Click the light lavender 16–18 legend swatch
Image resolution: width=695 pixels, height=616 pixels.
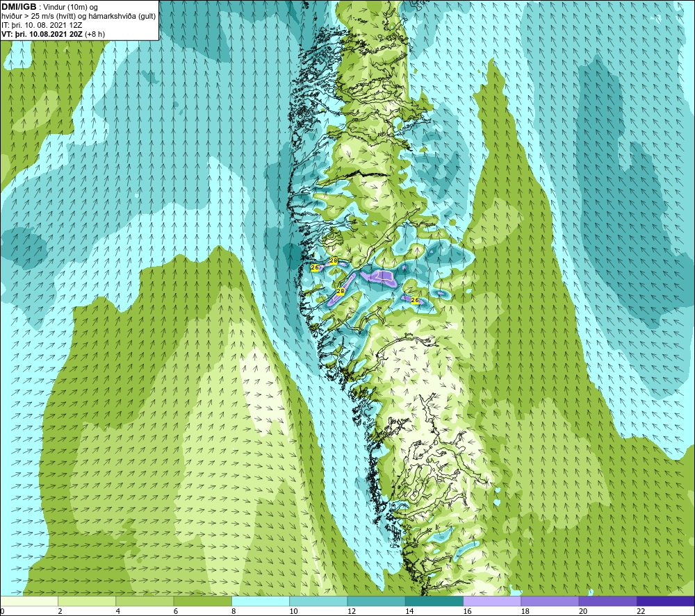[492, 601]
